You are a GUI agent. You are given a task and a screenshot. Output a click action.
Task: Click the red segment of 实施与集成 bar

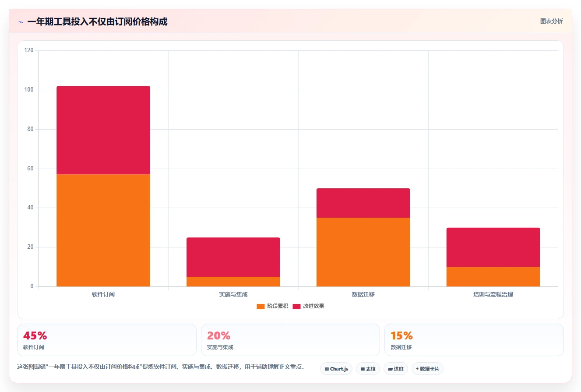click(x=233, y=257)
